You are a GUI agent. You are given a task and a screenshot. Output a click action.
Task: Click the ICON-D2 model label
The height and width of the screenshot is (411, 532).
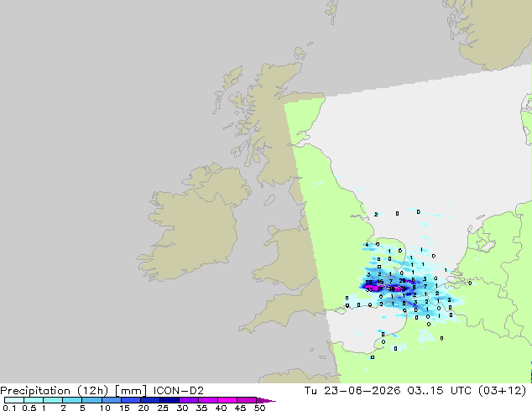pyautogui.click(x=179, y=391)
